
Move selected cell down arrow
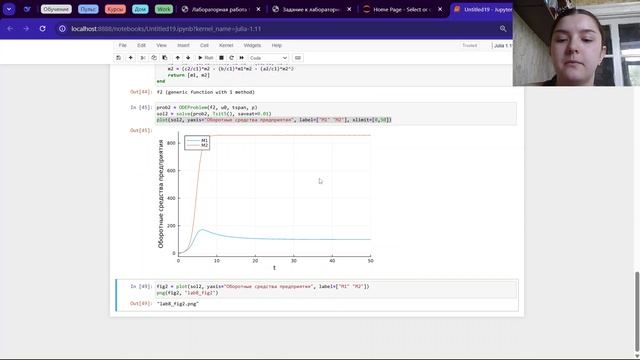tap(188, 58)
